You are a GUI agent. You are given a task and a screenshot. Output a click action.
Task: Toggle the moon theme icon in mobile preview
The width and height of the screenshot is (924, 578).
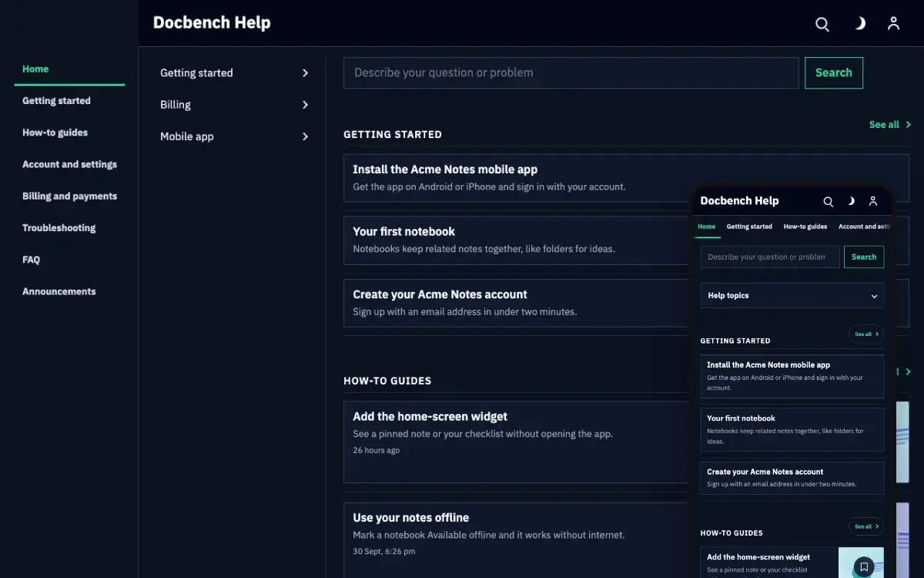point(851,201)
